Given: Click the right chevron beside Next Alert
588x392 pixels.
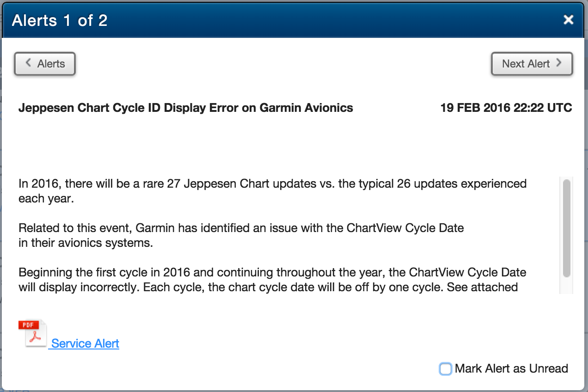Looking at the screenshot, I should [x=559, y=63].
